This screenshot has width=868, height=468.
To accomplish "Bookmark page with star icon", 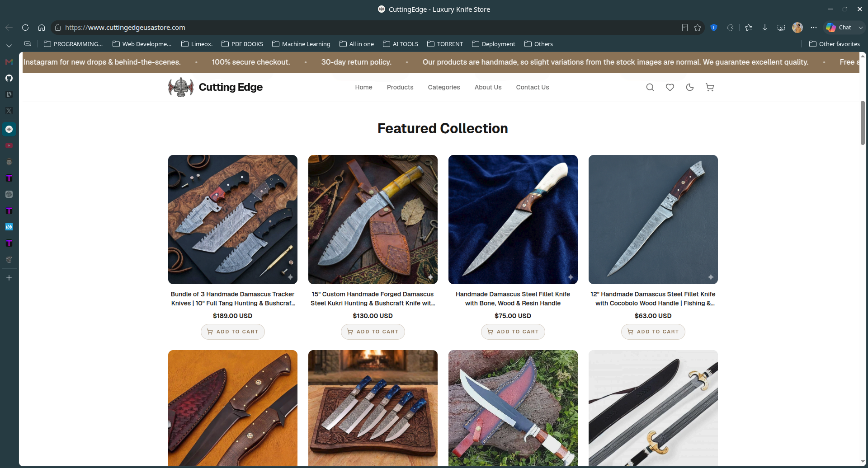I will point(698,28).
